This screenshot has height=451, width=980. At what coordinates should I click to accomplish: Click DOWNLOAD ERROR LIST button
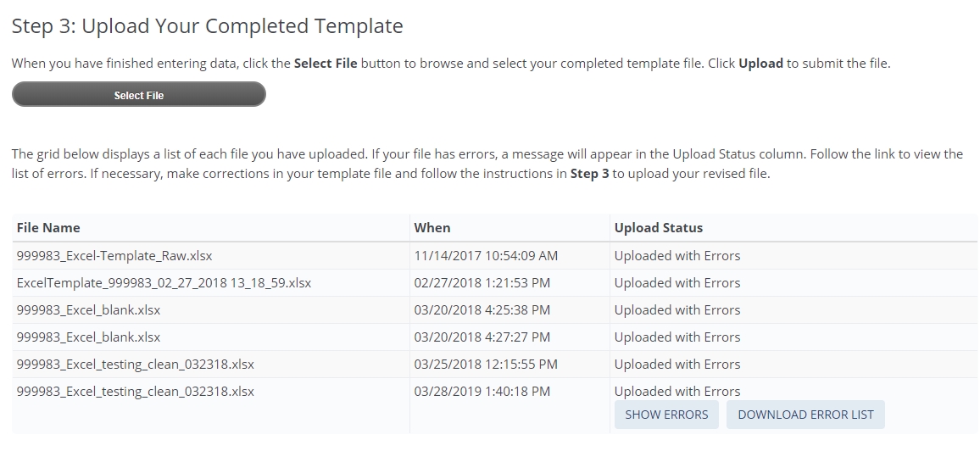tap(805, 415)
